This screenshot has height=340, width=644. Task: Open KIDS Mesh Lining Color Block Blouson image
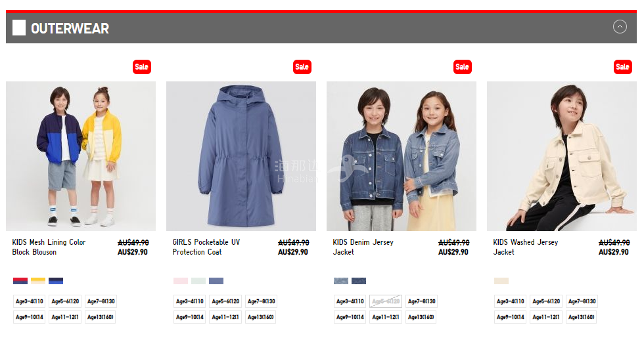pyautogui.click(x=81, y=156)
